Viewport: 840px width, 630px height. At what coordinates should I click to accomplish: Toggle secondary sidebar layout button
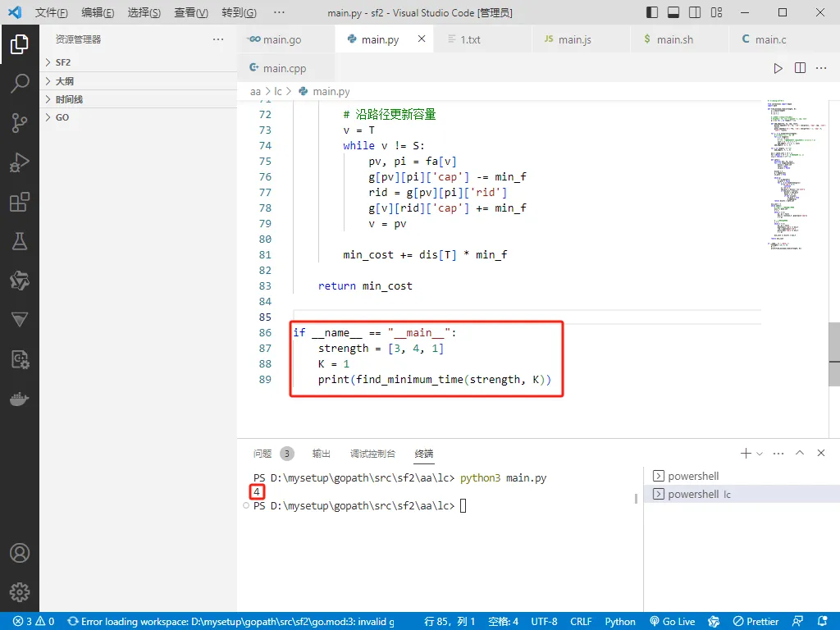[x=695, y=12]
